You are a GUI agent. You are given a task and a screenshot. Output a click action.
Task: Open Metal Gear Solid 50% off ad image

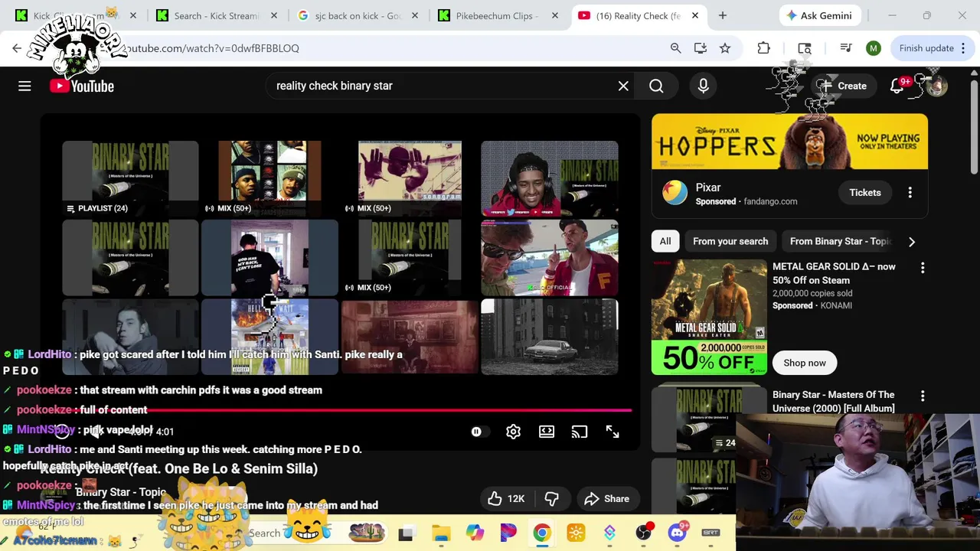[x=709, y=317]
